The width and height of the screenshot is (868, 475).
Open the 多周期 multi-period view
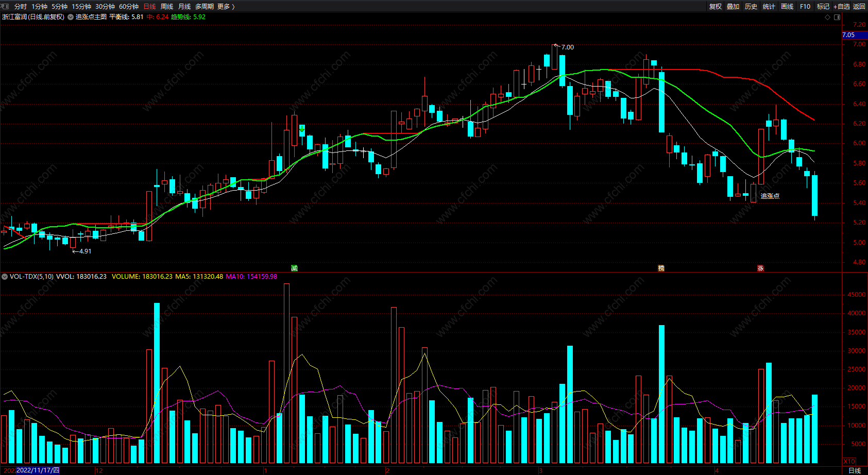[205, 6]
